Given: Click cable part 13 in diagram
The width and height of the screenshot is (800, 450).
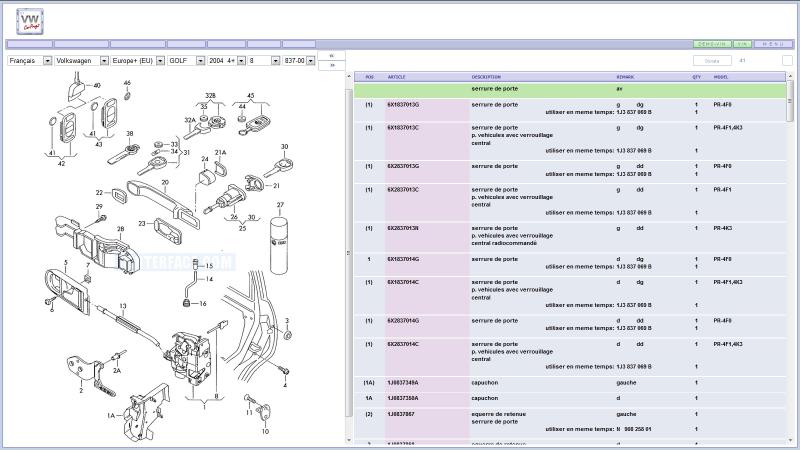Looking at the screenshot, I should (130, 327).
